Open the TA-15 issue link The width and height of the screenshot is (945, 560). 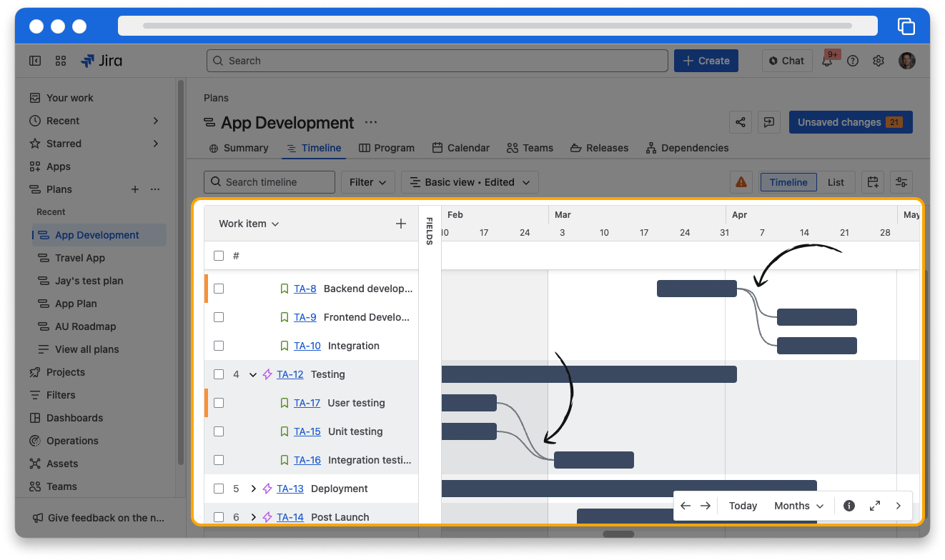pyautogui.click(x=307, y=431)
